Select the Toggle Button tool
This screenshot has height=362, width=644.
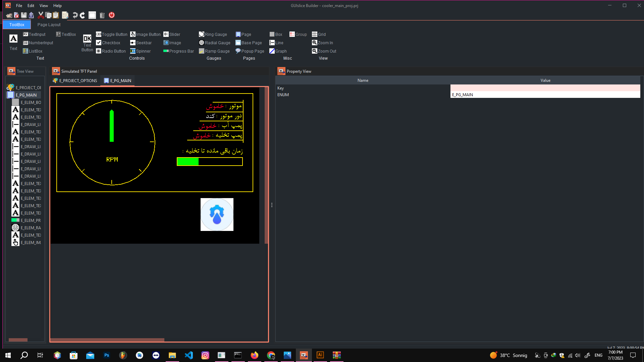click(x=111, y=34)
